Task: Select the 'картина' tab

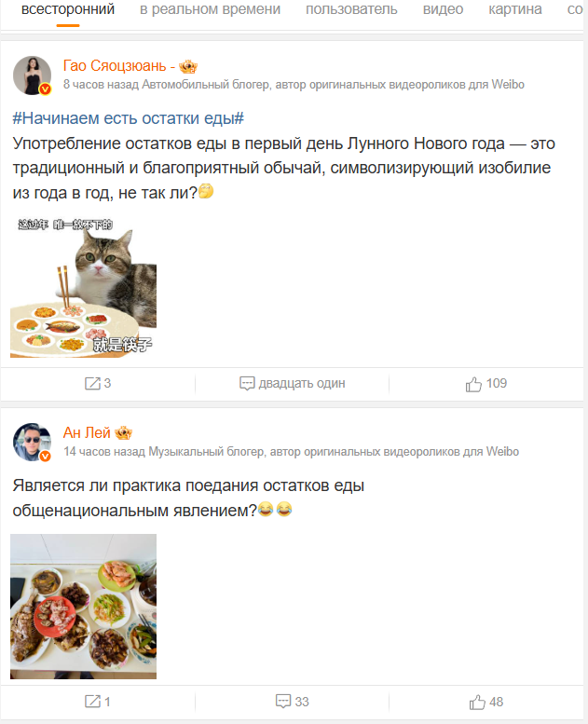Action: coord(515,9)
